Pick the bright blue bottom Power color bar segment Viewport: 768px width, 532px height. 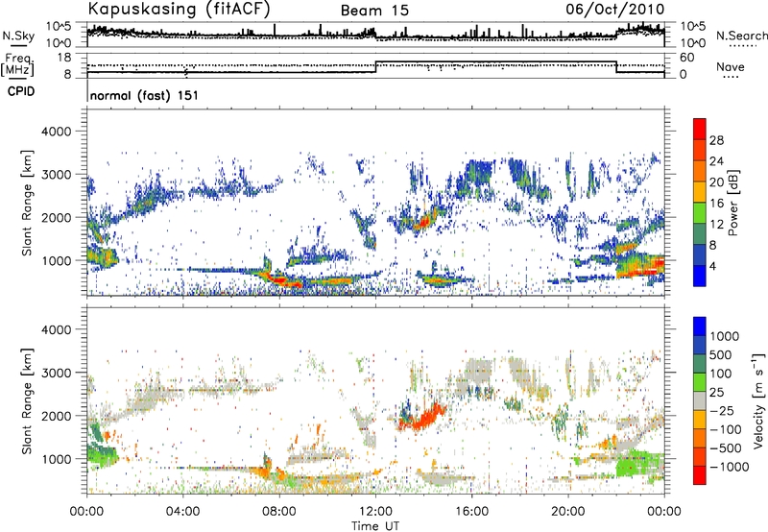pyautogui.click(x=700, y=276)
